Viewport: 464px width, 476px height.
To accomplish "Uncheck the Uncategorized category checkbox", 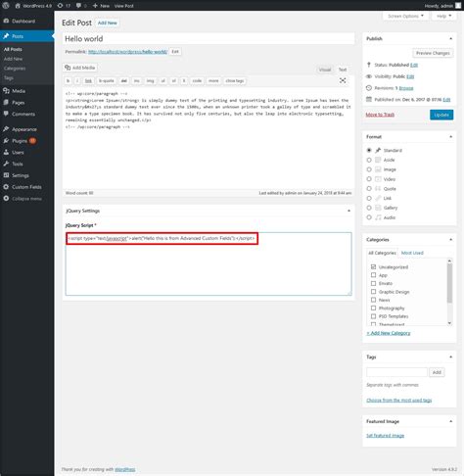I will [373, 266].
